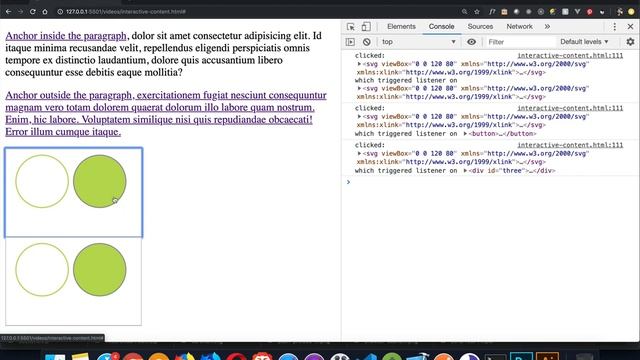
Task: View site information icon before the URL
Action: [60, 12]
